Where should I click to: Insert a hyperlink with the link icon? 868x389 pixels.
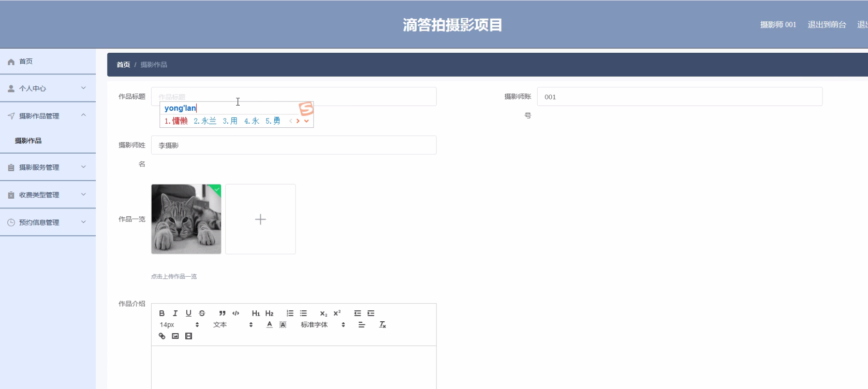(x=162, y=336)
